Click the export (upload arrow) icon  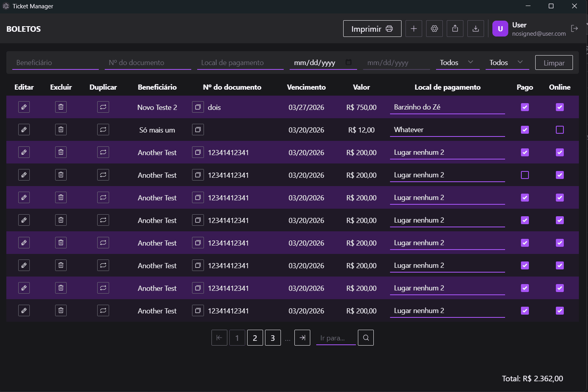(x=455, y=29)
